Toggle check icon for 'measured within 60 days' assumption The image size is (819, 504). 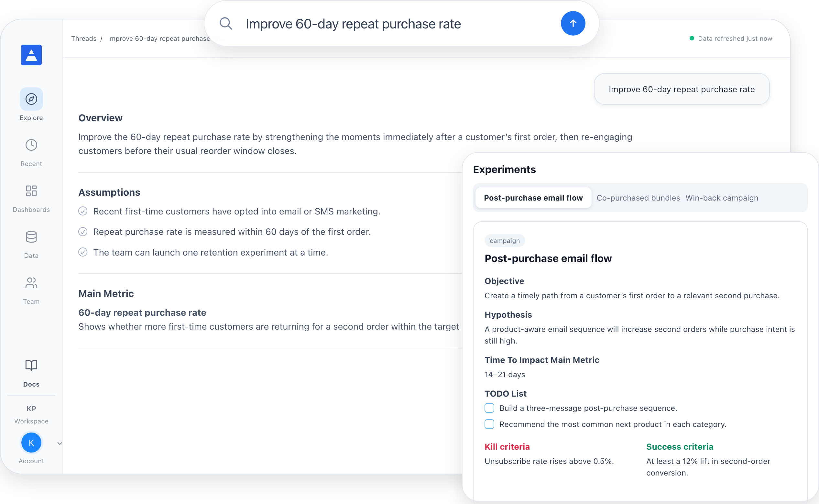[x=82, y=232]
